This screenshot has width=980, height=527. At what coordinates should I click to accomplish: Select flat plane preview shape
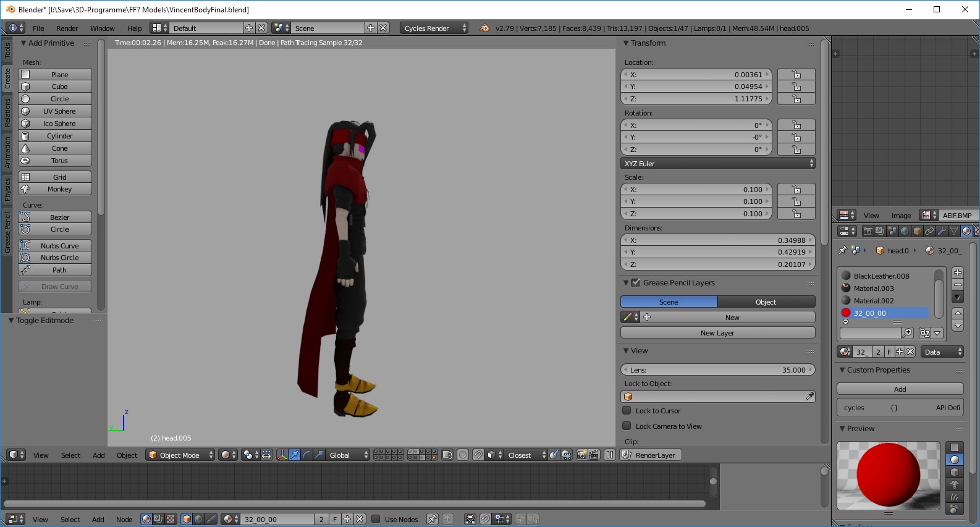[x=955, y=447]
